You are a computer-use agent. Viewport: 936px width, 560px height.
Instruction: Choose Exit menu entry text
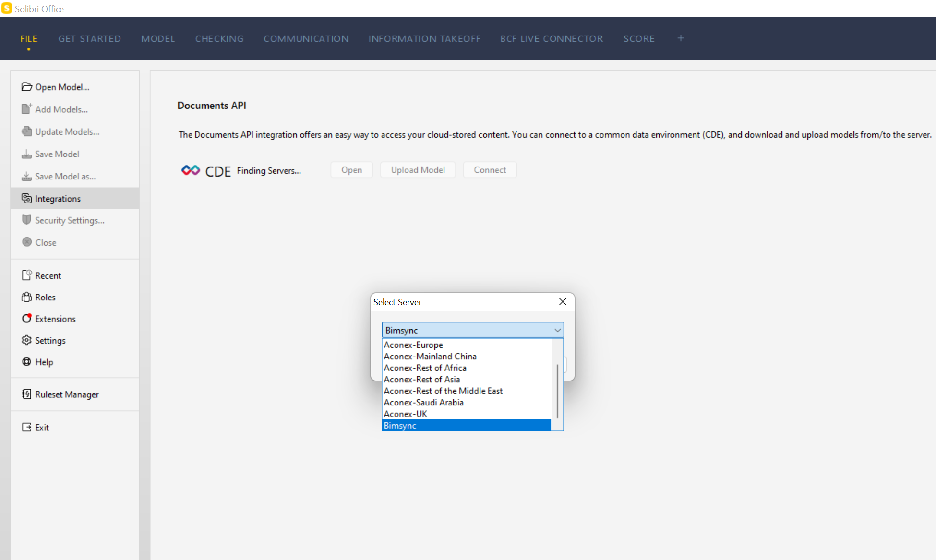click(x=42, y=427)
